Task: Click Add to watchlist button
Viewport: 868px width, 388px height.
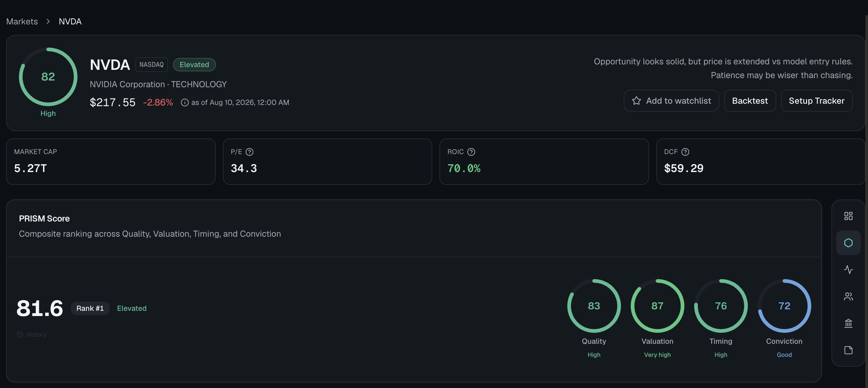Action: pyautogui.click(x=671, y=101)
